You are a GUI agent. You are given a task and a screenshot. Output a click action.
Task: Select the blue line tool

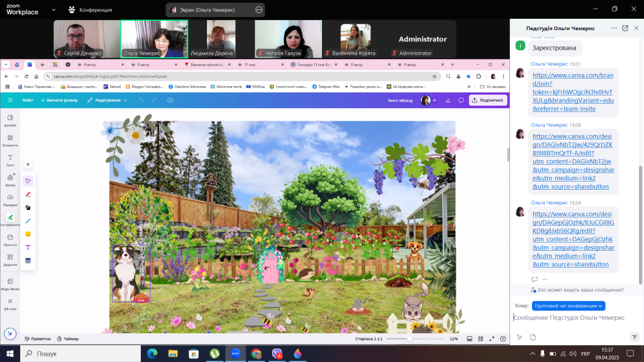pyautogui.click(x=28, y=221)
